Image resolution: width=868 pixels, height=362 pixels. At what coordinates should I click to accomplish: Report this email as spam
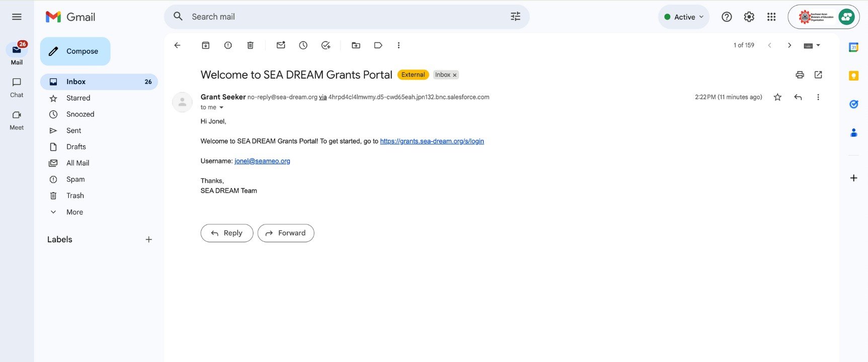coord(228,45)
